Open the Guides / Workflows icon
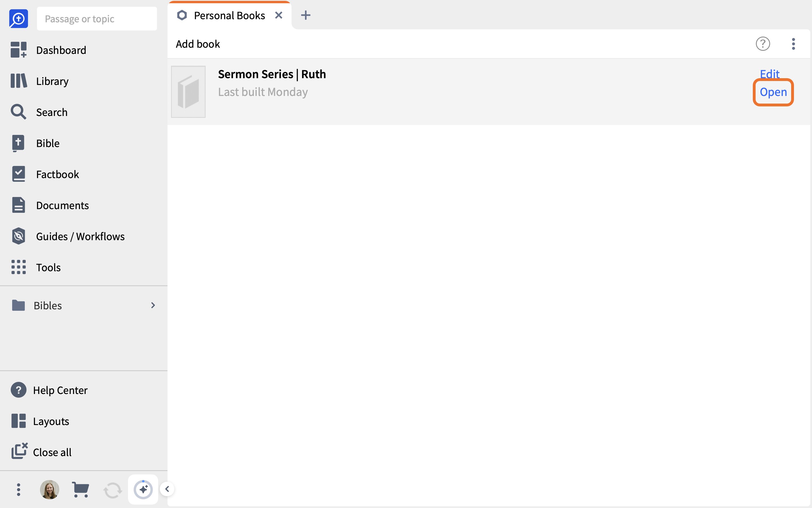The image size is (812, 508). click(x=18, y=236)
